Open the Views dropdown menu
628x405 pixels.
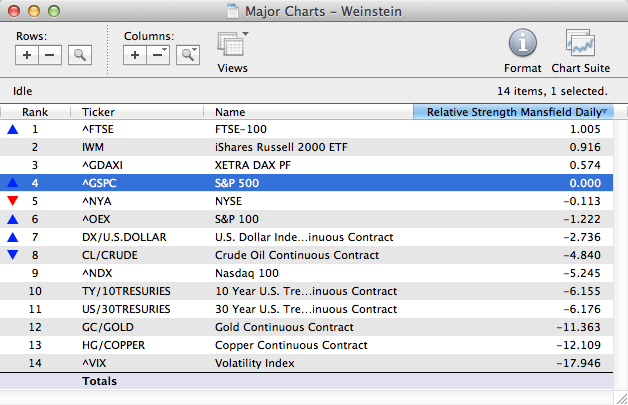[232, 46]
